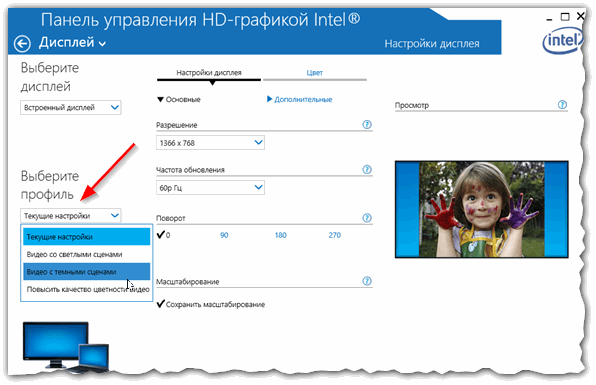Image resolution: width=596 pixels, height=385 pixels.
Task: Set rotation to 90 degrees
Action: [x=224, y=235]
